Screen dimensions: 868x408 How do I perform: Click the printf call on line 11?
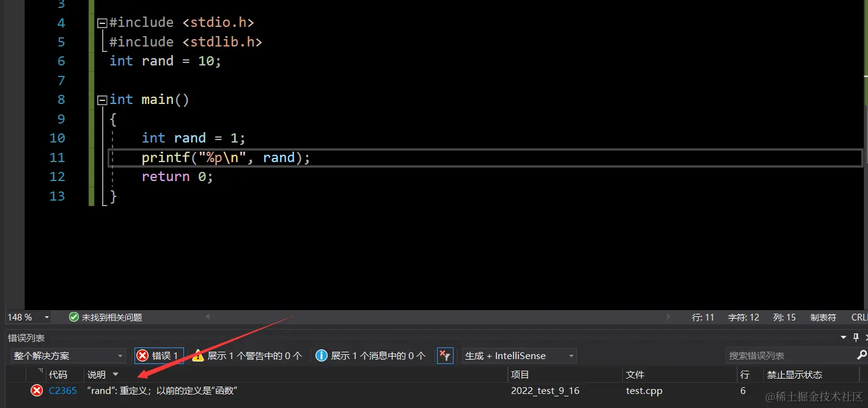[166, 158]
